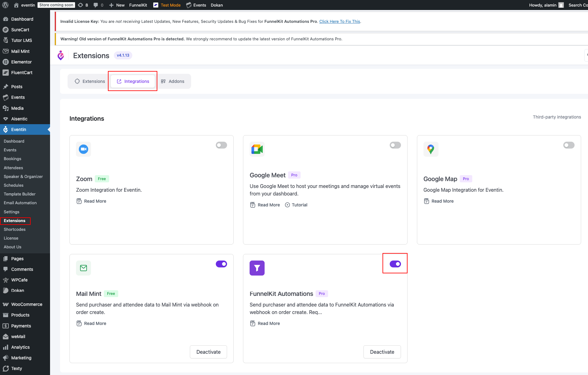Open Eventin Settings submenu
Viewport: 588px width, 375px height.
(x=12, y=212)
